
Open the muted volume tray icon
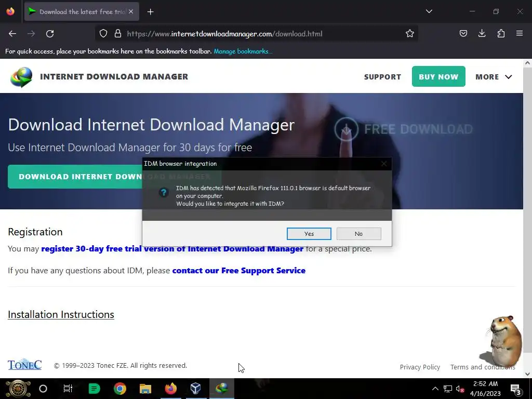coord(460,389)
